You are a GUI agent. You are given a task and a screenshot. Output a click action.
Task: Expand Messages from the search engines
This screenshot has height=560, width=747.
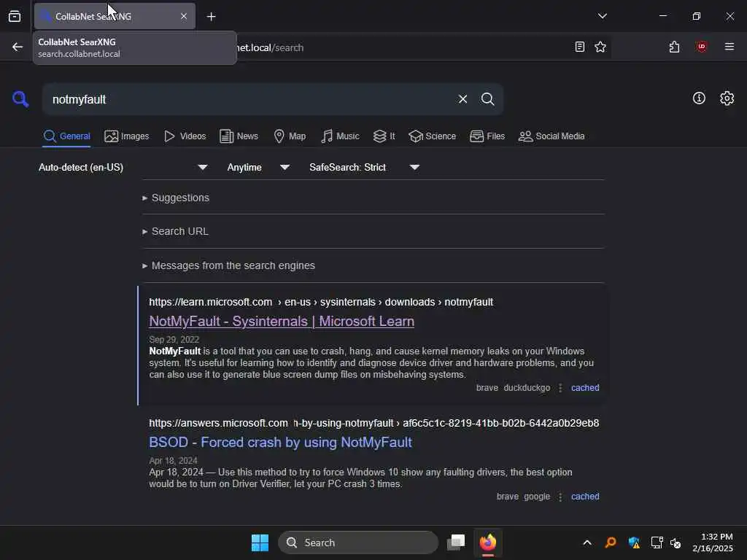pos(228,265)
